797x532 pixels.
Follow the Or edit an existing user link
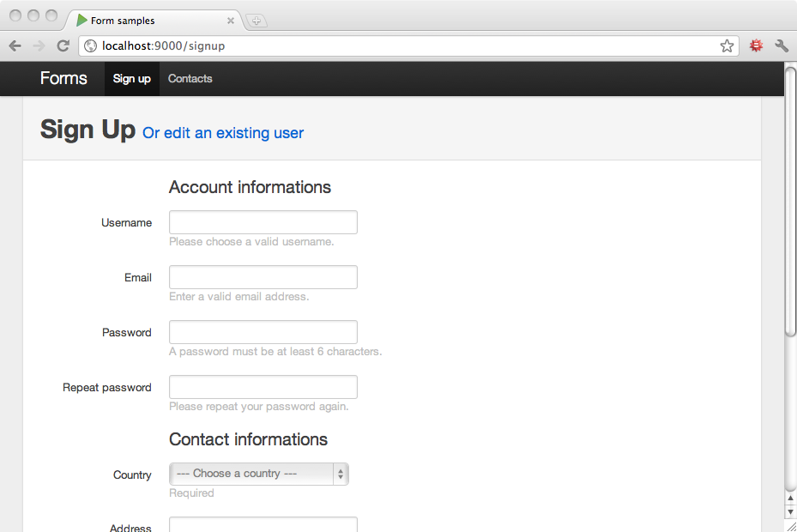click(223, 133)
